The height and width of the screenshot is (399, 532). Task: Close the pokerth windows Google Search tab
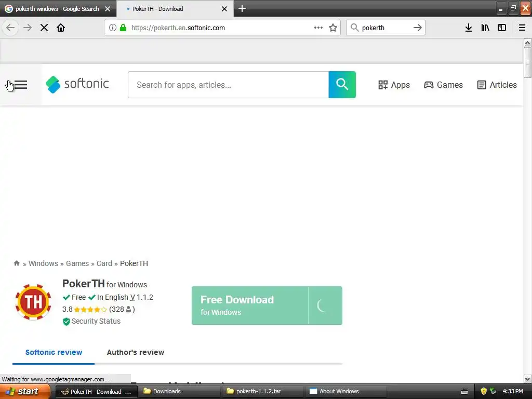[108, 9]
